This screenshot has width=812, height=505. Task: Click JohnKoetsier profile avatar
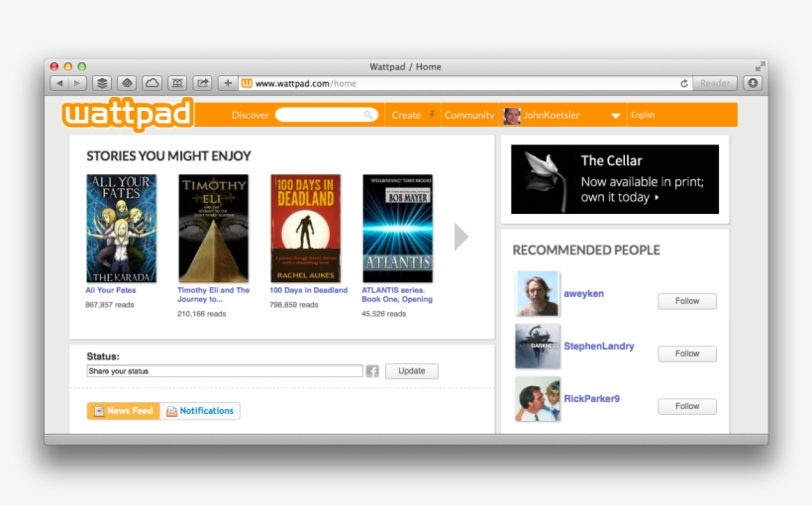[x=512, y=116]
